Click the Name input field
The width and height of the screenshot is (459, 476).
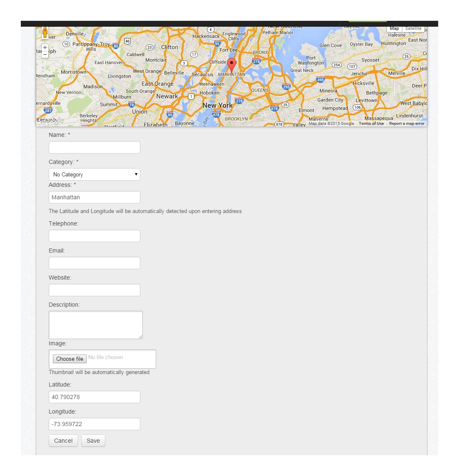pos(94,147)
